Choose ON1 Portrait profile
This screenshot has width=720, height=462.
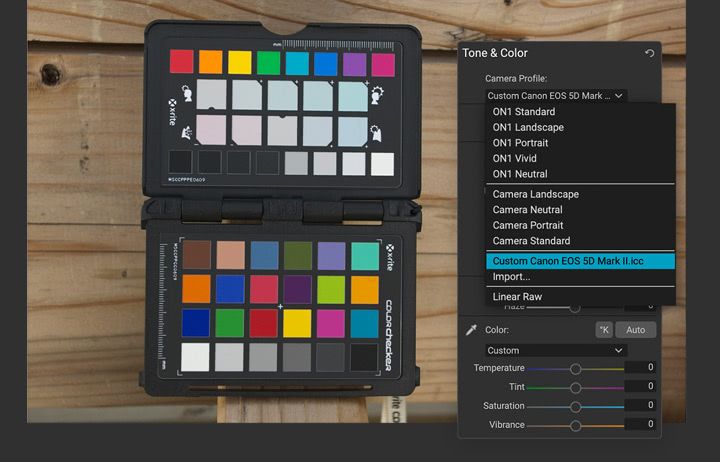[580, 143]
